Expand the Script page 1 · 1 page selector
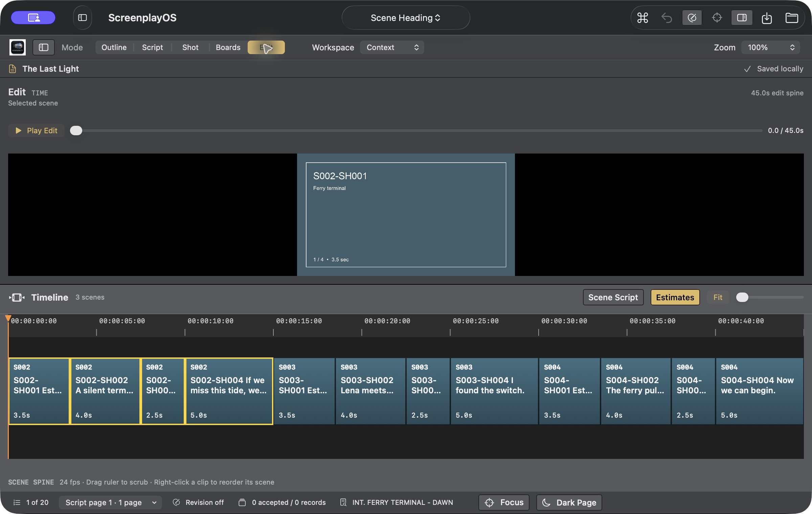The image size is (812, 514). pos(110,503)
